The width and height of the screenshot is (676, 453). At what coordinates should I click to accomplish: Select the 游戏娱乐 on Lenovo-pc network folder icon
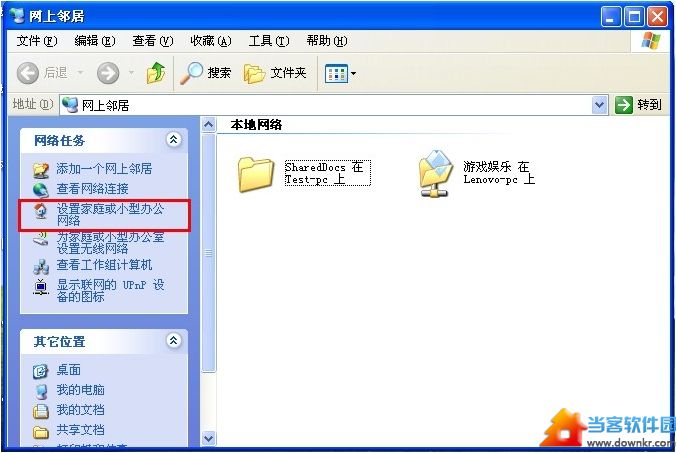[x=435, y=173]
